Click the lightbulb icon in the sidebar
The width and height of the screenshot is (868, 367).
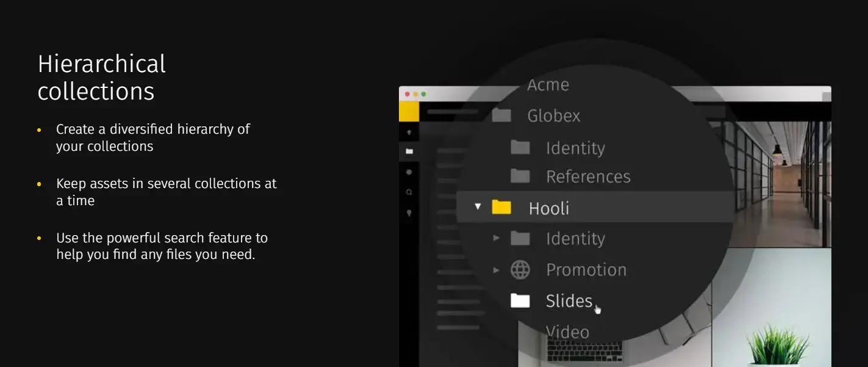click(x=409, y=213)
